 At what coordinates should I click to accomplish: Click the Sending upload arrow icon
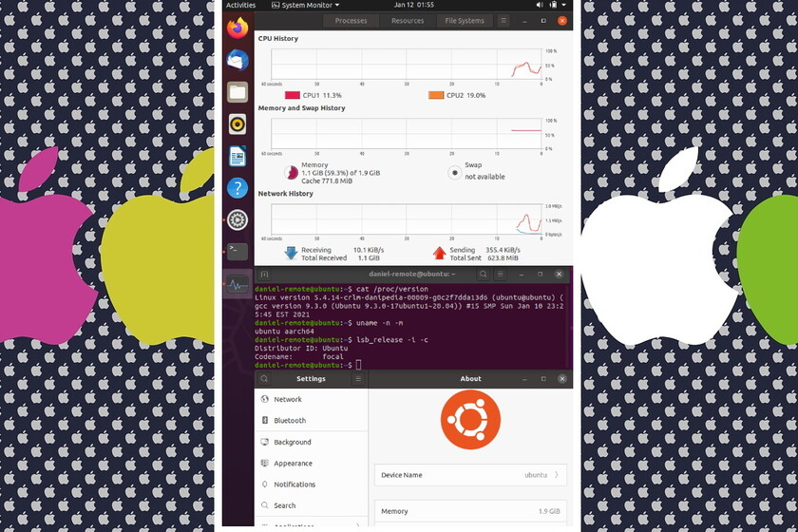click(439, 253)
